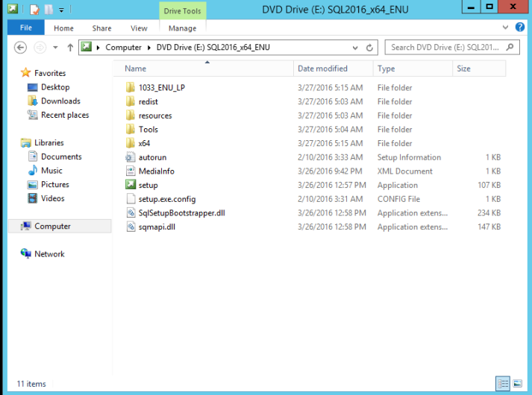Click the Network icon in sidebar

(26, 253)
